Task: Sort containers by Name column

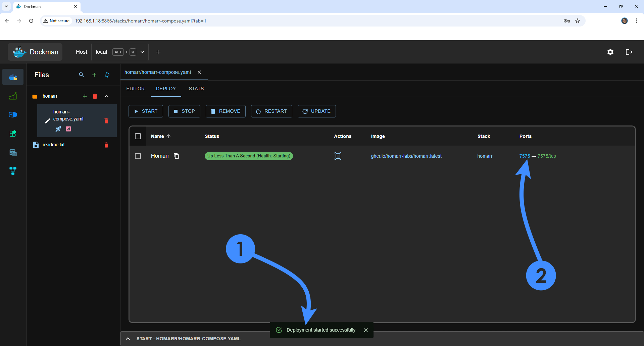Action: tap(161, 136)
